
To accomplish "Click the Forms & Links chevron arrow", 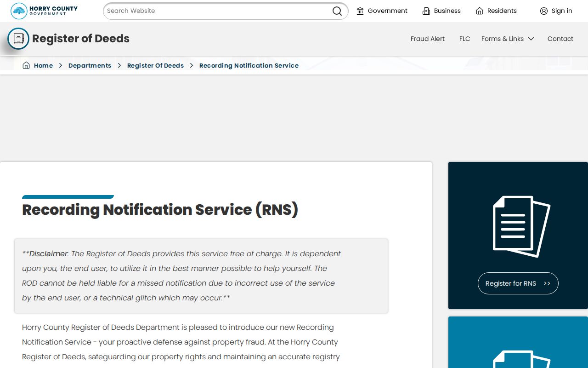I will coord(531,39).
